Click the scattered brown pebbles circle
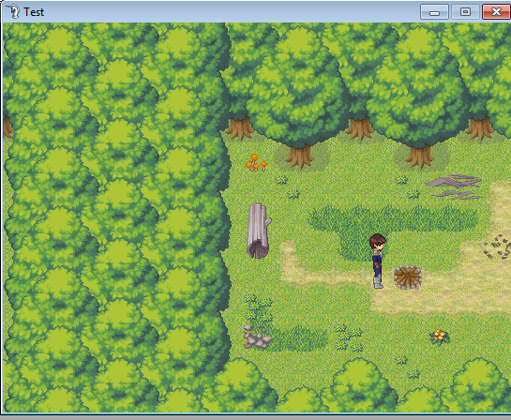Image resolution: width=511 pixels, height=420 pixels. point(498,247)
